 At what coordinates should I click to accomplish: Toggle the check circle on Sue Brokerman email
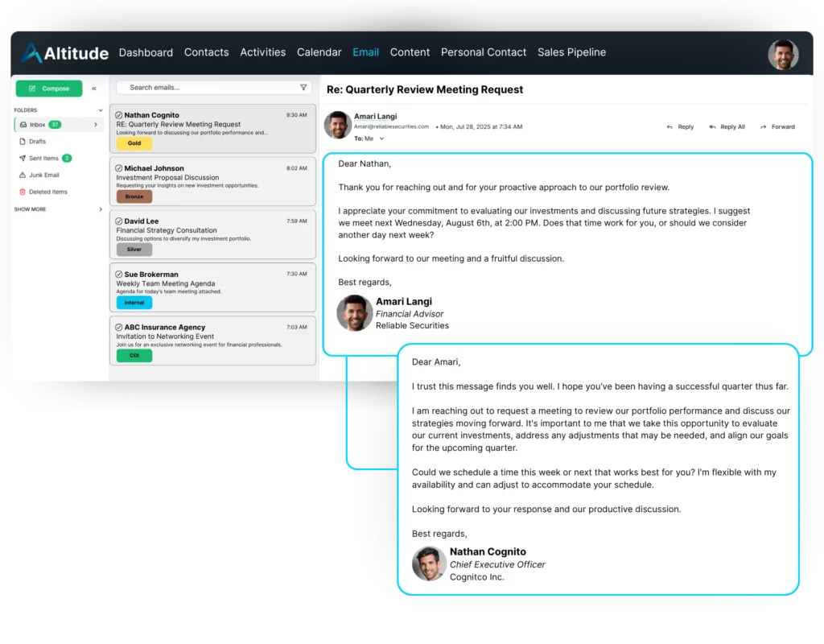119,275
